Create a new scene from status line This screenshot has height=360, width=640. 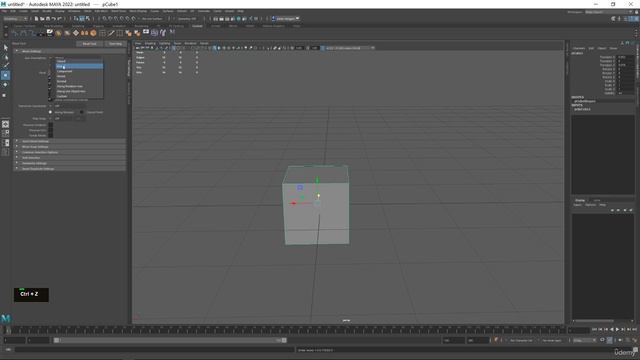point(36,18)
